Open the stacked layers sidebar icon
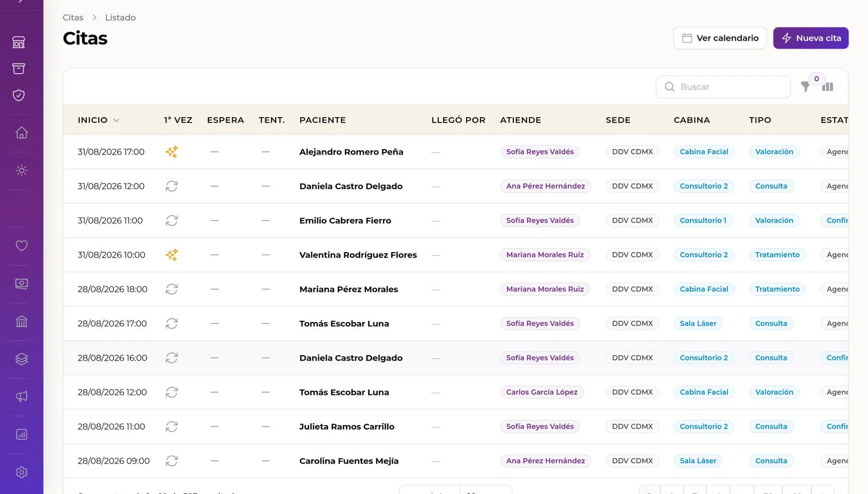868x494 pixels. coord(22,359)
